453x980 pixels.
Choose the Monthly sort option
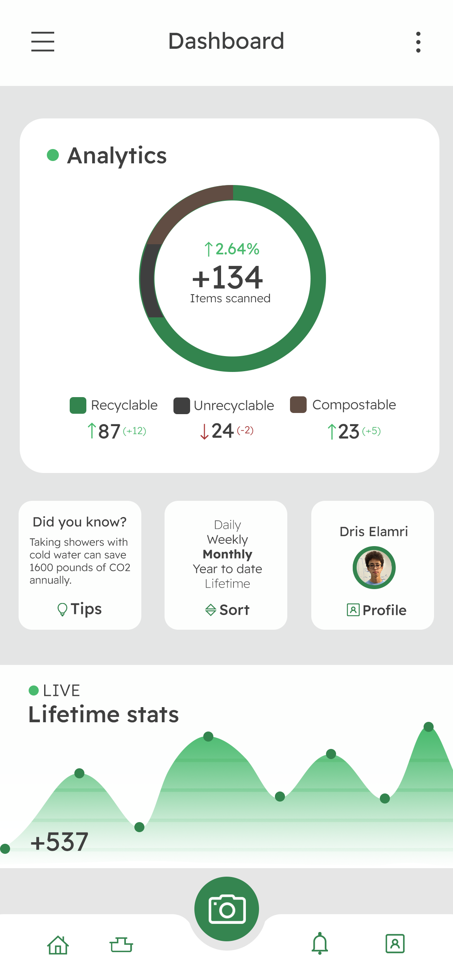227,554
